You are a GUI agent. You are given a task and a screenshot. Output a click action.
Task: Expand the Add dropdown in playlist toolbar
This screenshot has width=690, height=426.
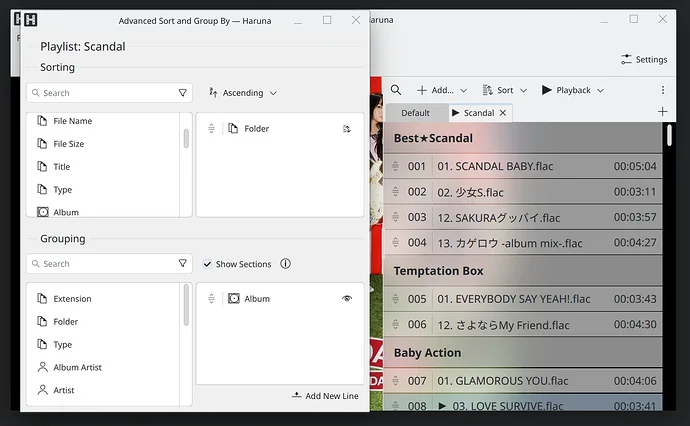tap(442, 90)
